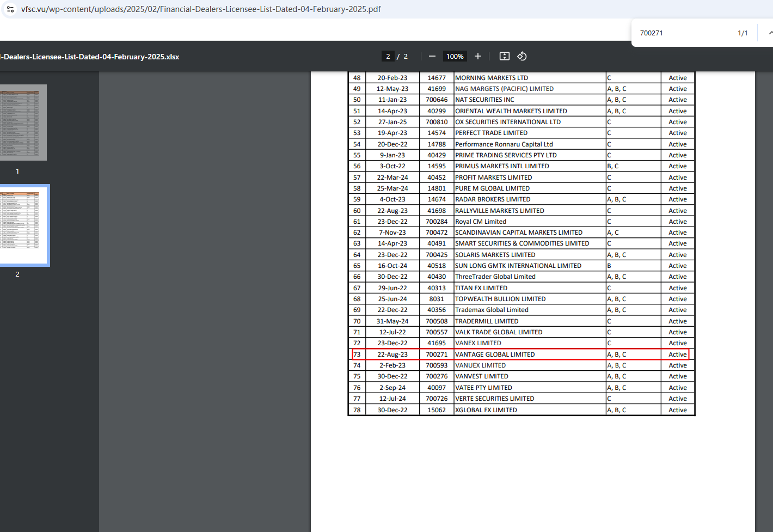This screenshot has width=773, height=532.
Task: Select VALK TRADE GLOBAL LIMITED cell
Action: (499, 332)
